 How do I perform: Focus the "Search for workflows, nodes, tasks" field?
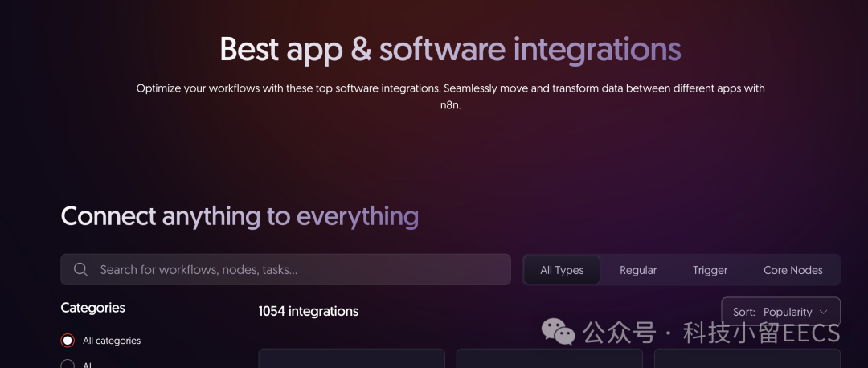coord(285,269)
